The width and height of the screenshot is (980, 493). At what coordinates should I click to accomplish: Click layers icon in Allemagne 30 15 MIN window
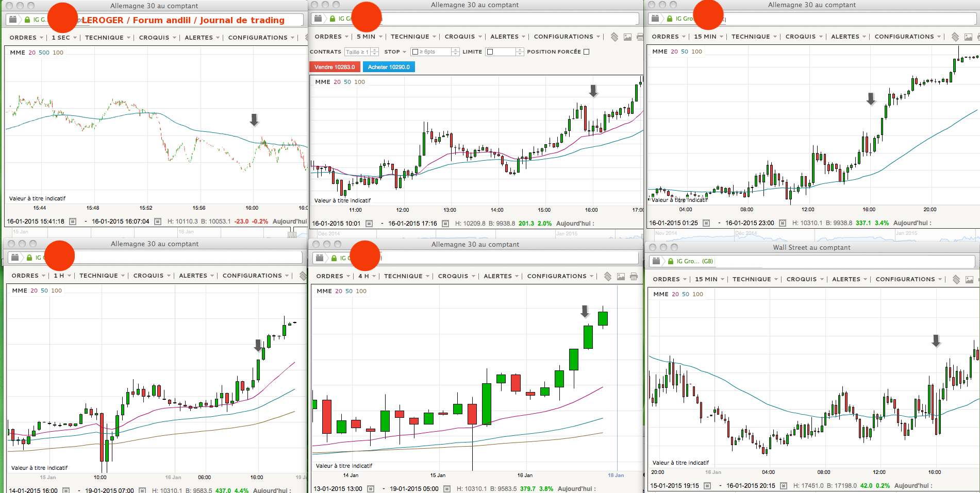(x=955, y=37)
